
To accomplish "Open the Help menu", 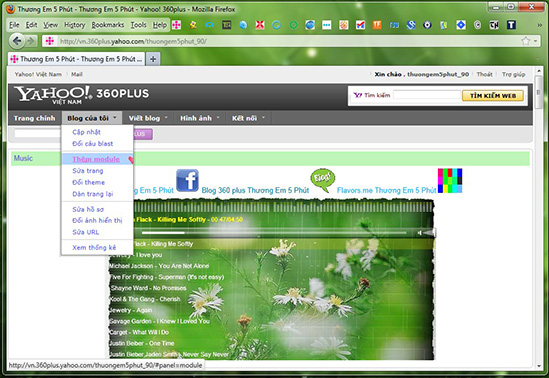I will click(x=160, y=25).
